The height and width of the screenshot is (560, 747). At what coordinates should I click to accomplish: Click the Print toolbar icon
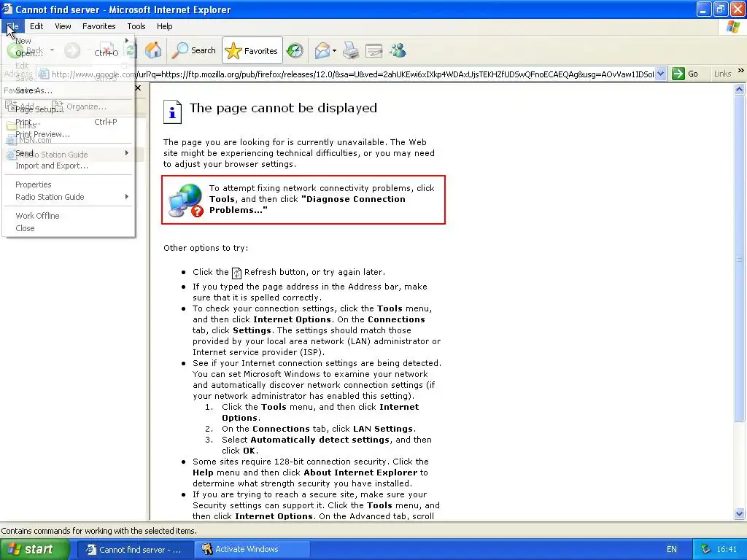(351, 50)
